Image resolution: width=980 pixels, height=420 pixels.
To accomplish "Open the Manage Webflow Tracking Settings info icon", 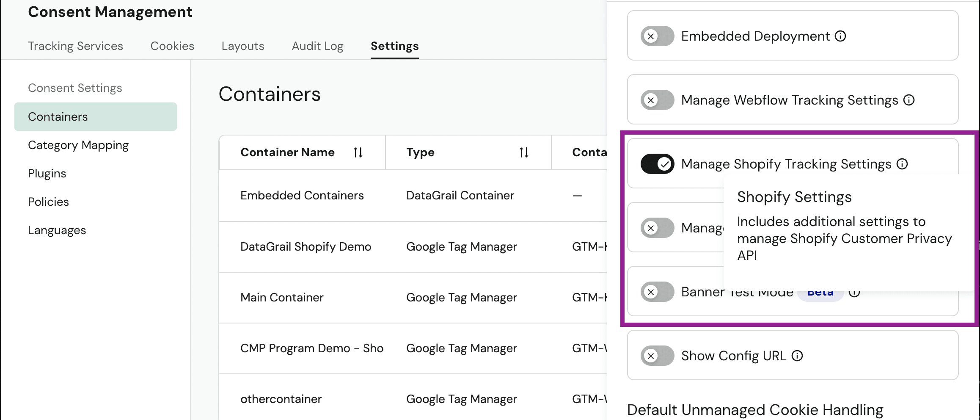I will point(908,100).
